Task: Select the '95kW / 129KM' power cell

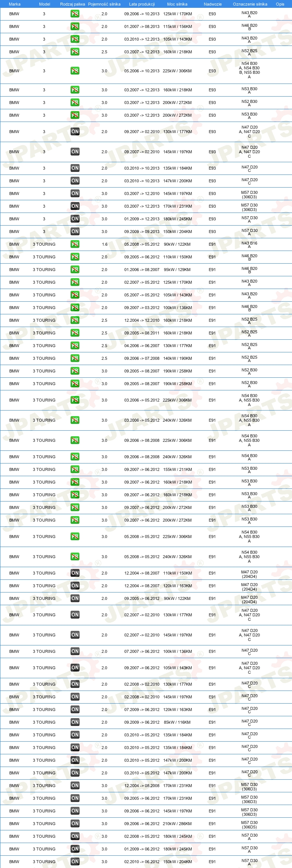Action: [177, 270]
